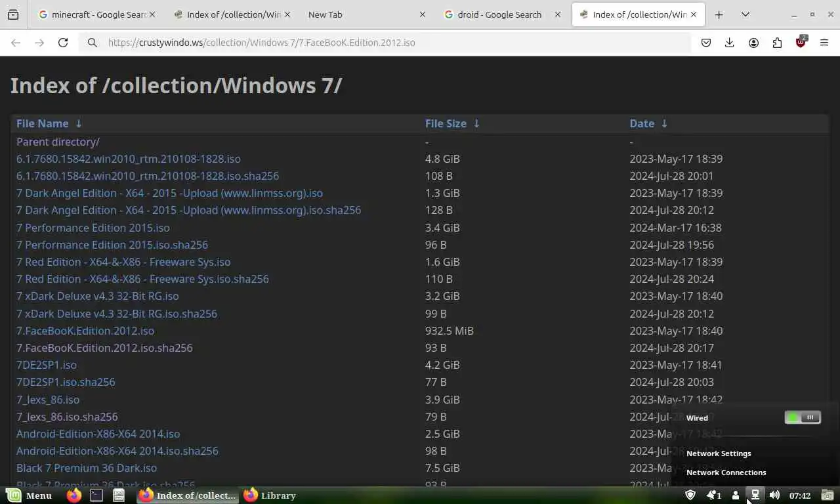Open the Firefox hamburger menu
This screenshot has width=840, height=504.
pyautogui.click(x=824, y=43)
